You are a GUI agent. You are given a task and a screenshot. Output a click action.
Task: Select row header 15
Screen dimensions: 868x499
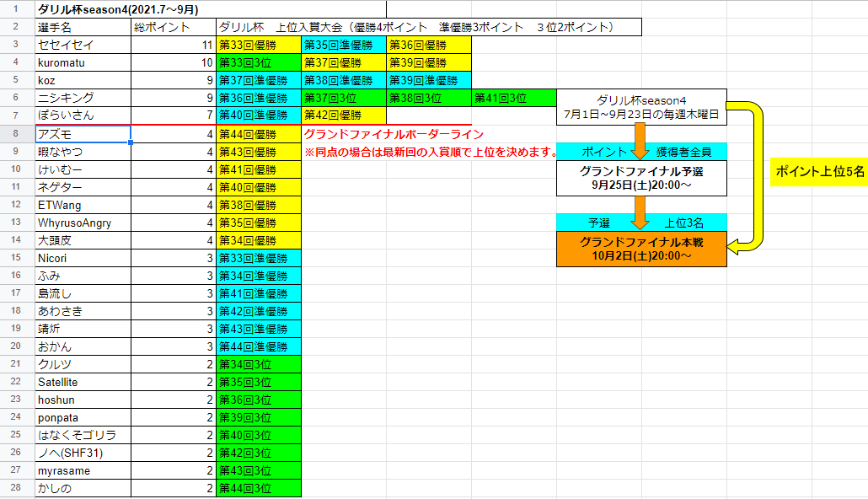click(x=15, y=258)
